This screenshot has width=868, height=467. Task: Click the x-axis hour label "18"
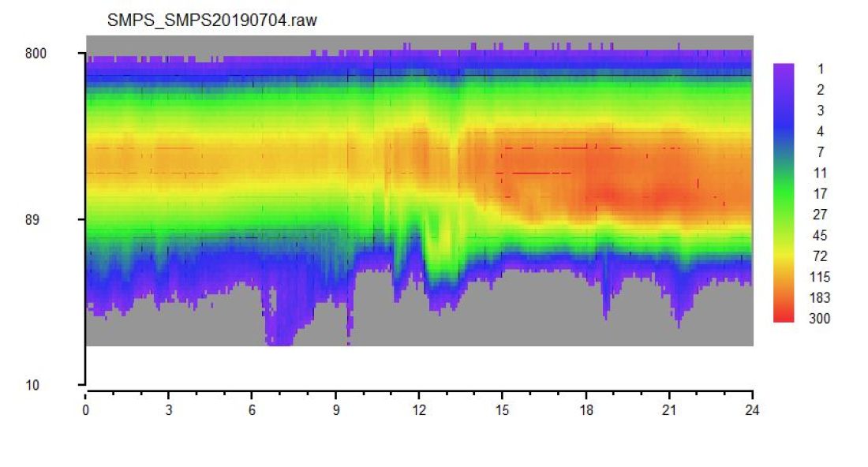[x=586, y=410]
